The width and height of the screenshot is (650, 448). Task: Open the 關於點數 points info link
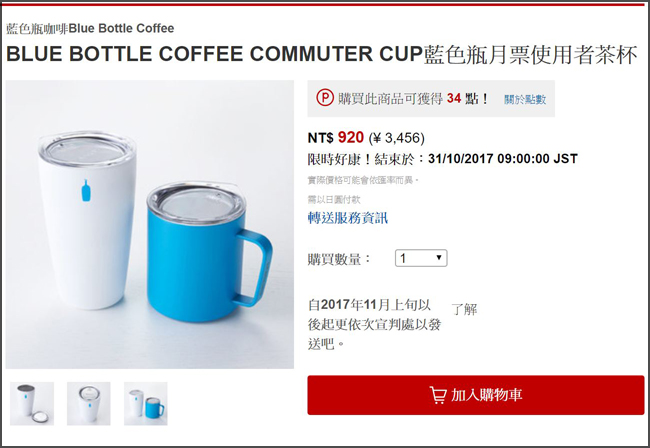525,99
